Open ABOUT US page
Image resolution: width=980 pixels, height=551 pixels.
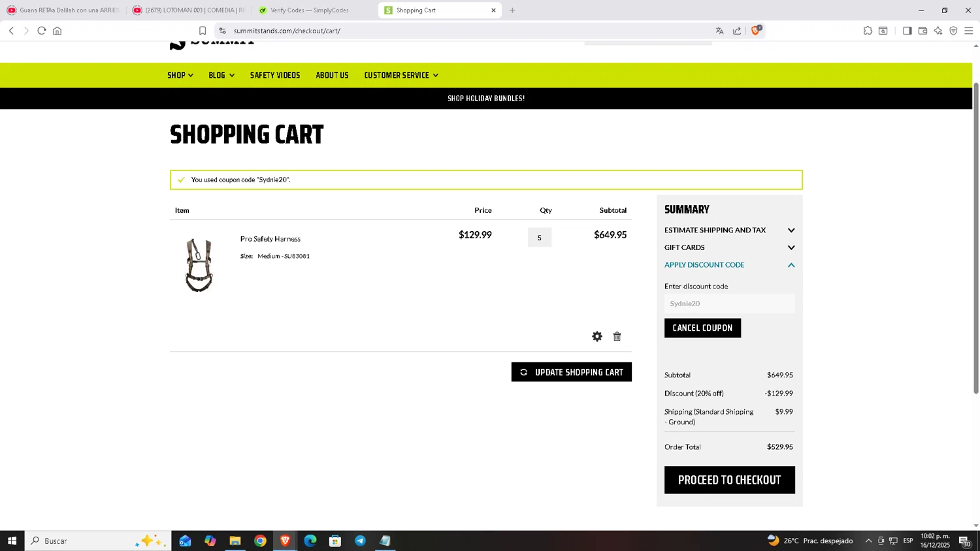(x=332, y=75)
